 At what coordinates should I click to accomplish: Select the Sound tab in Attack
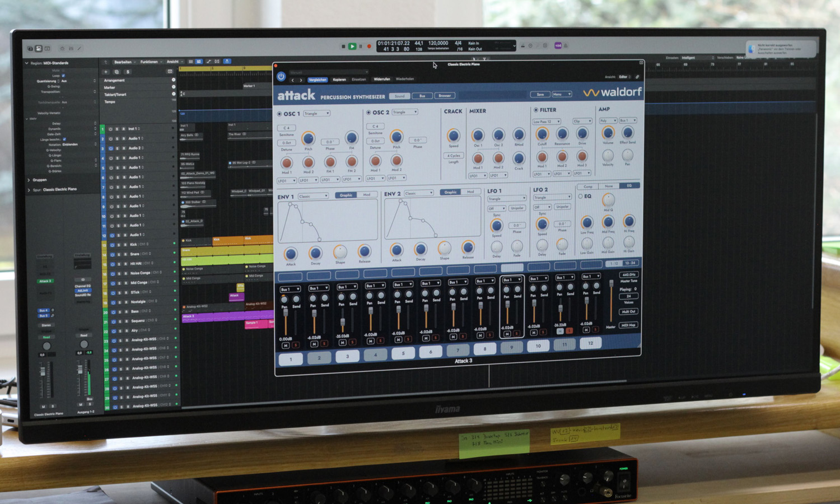tap(399, 96)
